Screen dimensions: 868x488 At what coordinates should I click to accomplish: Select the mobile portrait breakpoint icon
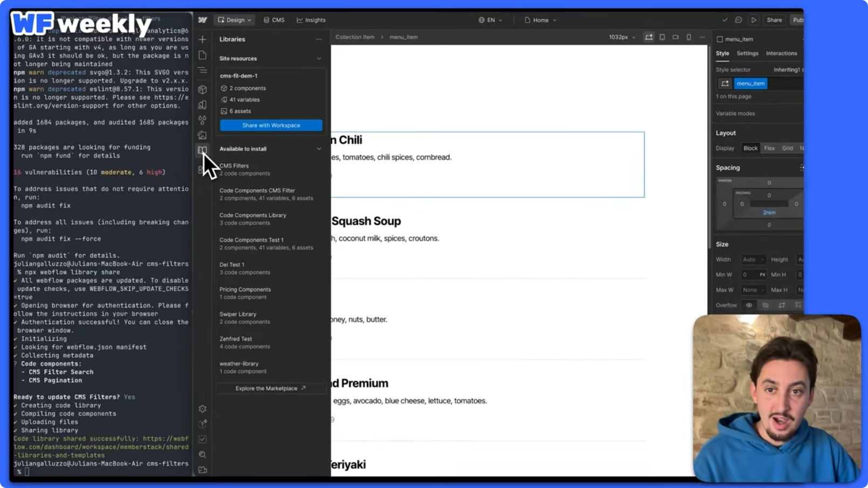[689, 37]
